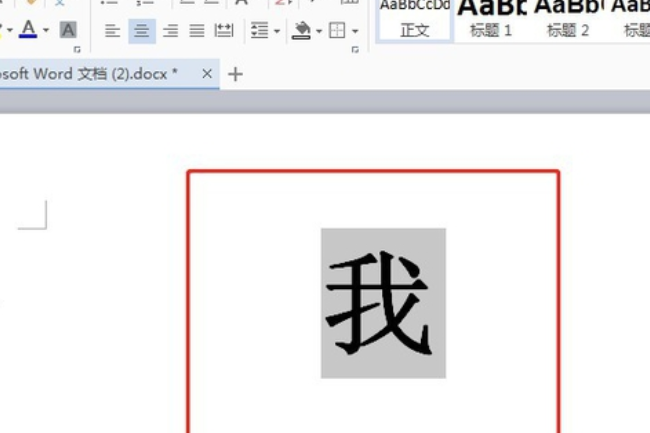Toggle center alignment
The width and height of the screenshot is (650, 433).
click(x=142, y=31)
